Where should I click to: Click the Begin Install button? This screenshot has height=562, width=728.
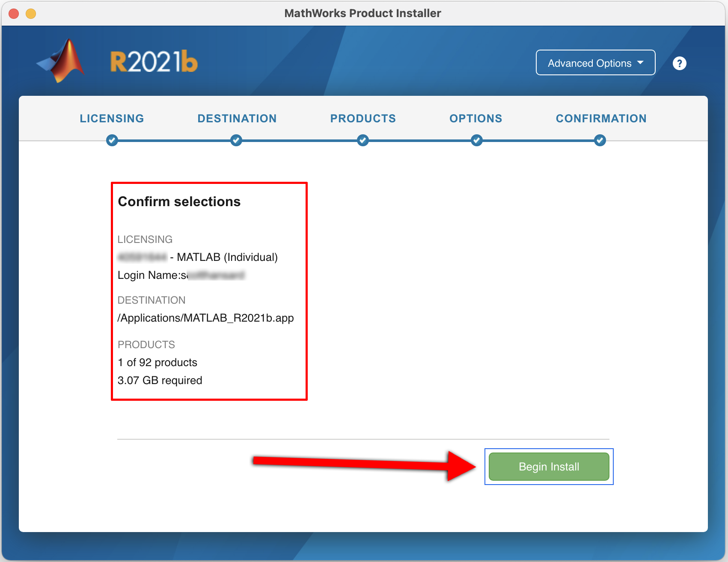point(549,467)
